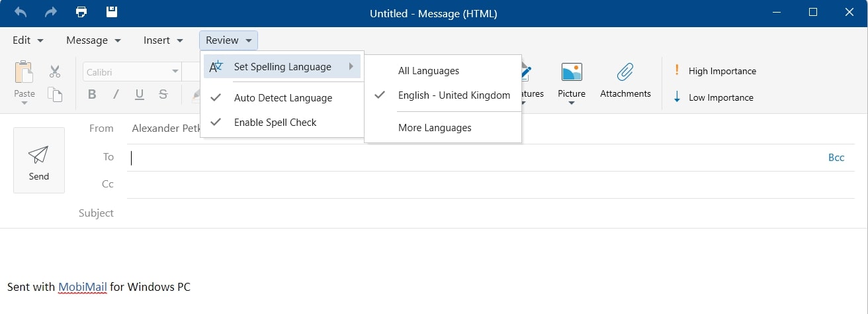Send the message with the paper plane button
The image size is (868, 314).
click(39, 160)
